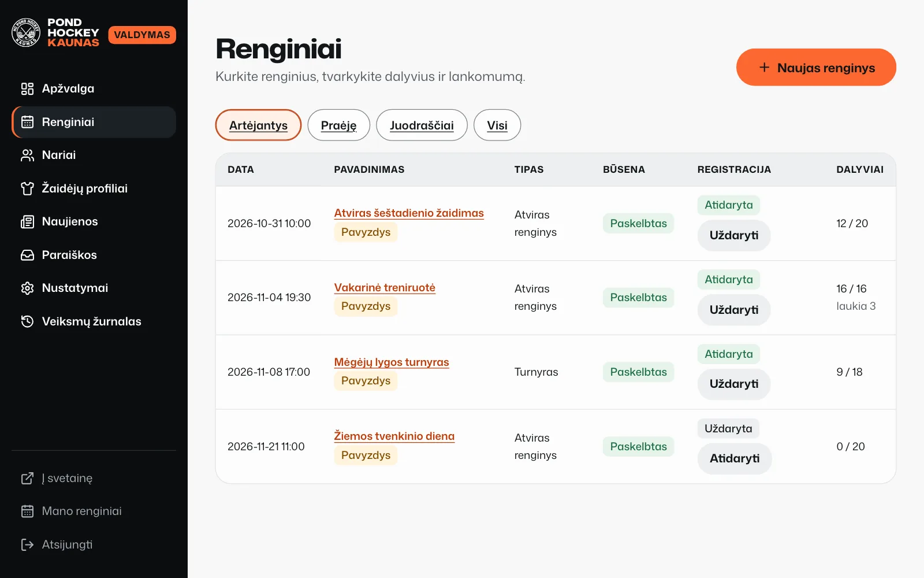
Task: Click the Nariai people icon
Action: (x=27, y=155)
